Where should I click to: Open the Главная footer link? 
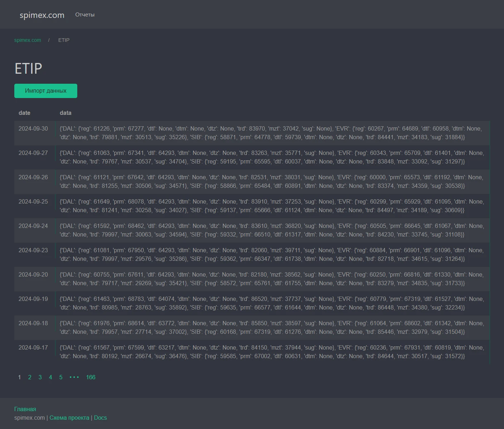[25, 409]
